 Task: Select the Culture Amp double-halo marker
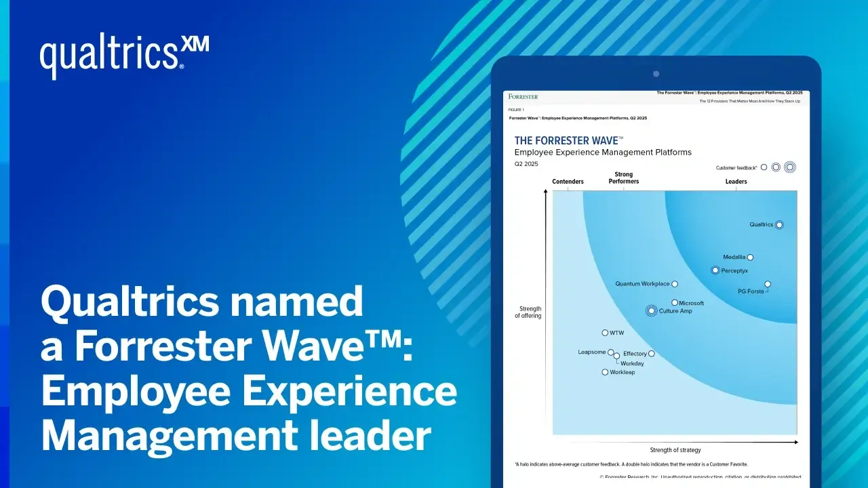coord(651,310)
